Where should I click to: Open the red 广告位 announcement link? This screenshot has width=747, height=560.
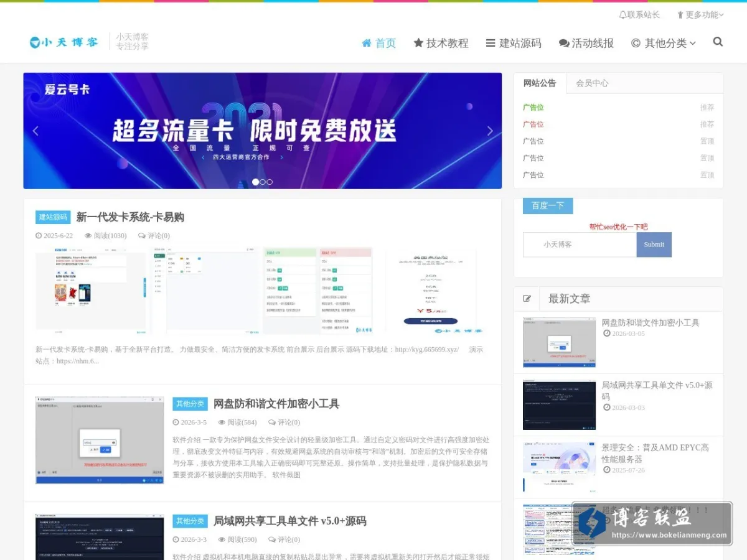(533, 124)
